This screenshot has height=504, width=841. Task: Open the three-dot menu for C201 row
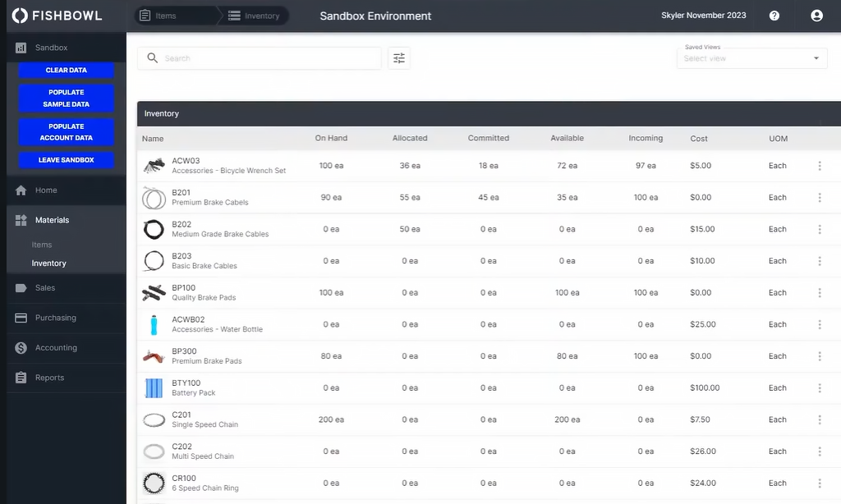click(x=820, y=419)
